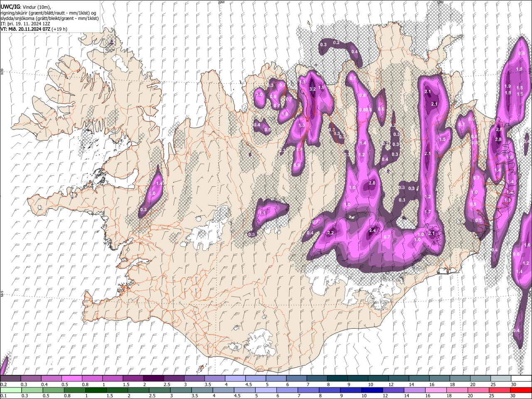
Task: Select the initial-time line 'IT: þri. 19. 11. 2024 12Z'
Action: point(25,24)
